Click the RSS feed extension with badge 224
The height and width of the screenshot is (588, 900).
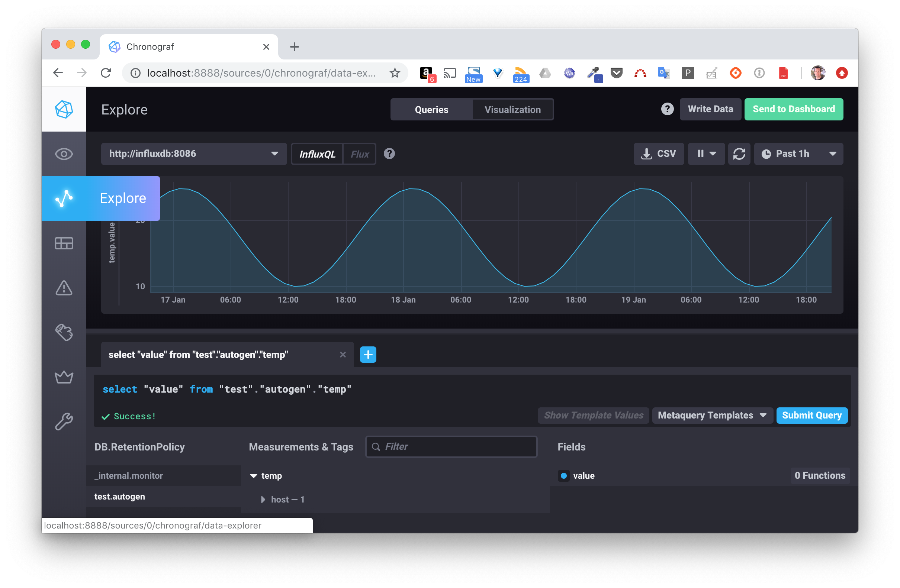pos(521,74)
